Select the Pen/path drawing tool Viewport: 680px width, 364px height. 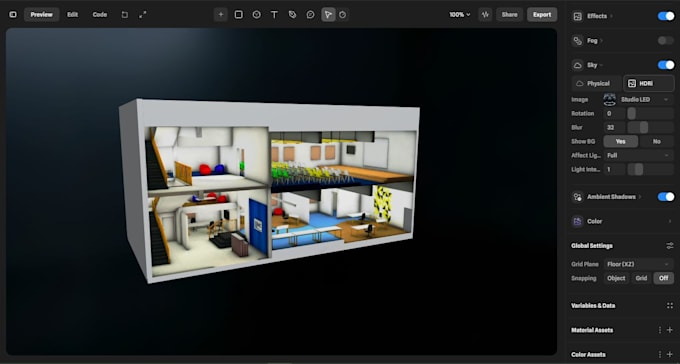pos(292,15)
